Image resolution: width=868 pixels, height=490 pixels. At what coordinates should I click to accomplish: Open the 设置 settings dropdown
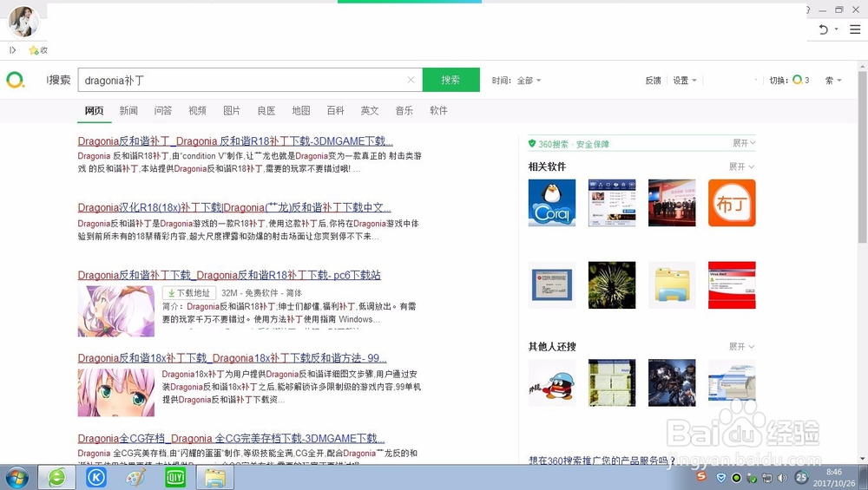click(x=685, y=80)
